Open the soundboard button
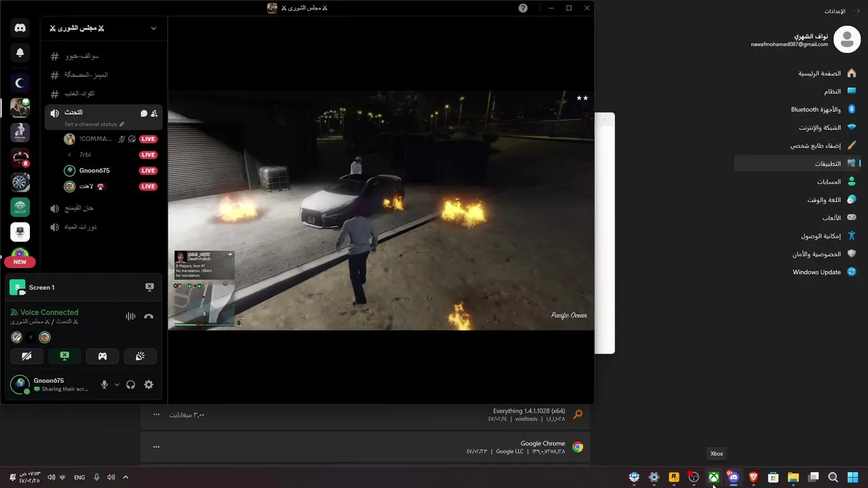This screenshot has width=868, height=488. [x=140, y=356]
